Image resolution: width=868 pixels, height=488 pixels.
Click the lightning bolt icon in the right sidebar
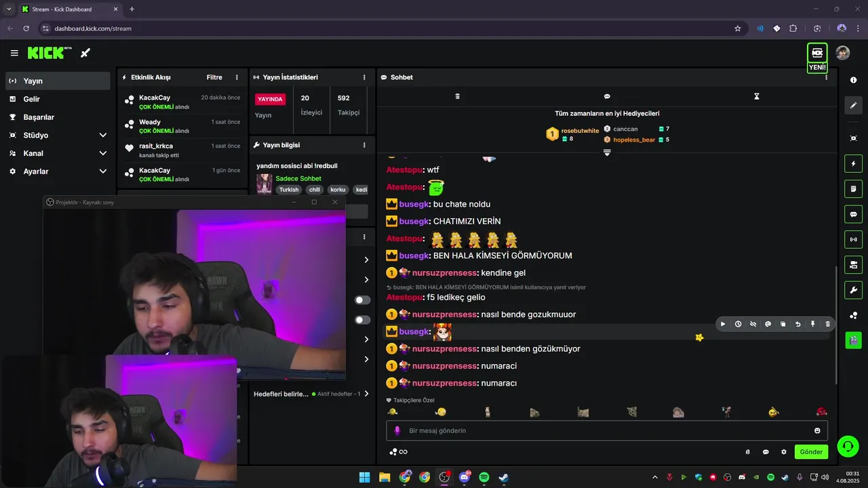pos(853,163)
